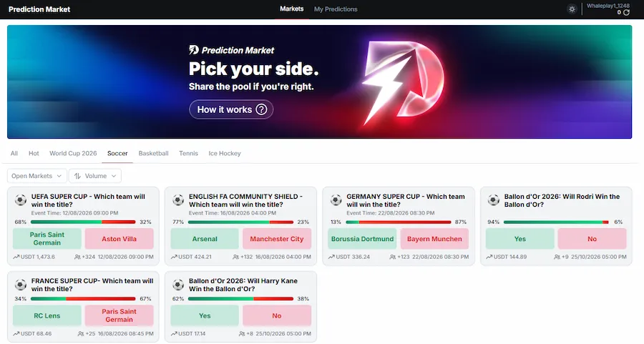The height and width of the screenshot is (344, 644).
Task: Click the Germany Super Cup soccer ball icon
Action: click(336, 200)
